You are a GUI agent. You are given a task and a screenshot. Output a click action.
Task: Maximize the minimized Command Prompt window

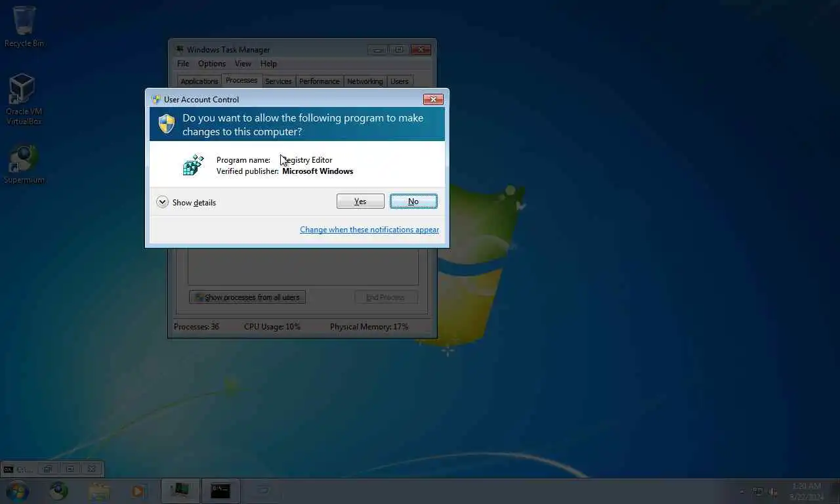pyautogui.click(x=70, y=469)
